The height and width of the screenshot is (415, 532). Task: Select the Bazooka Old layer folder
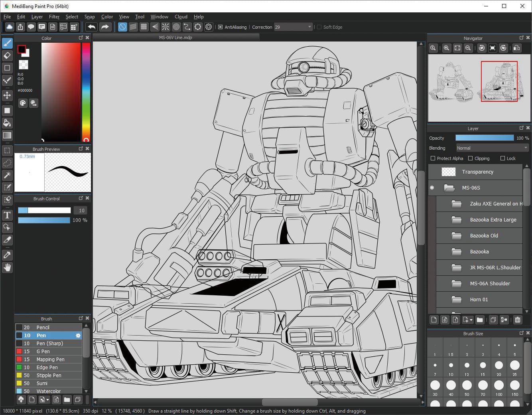(484, 236)
